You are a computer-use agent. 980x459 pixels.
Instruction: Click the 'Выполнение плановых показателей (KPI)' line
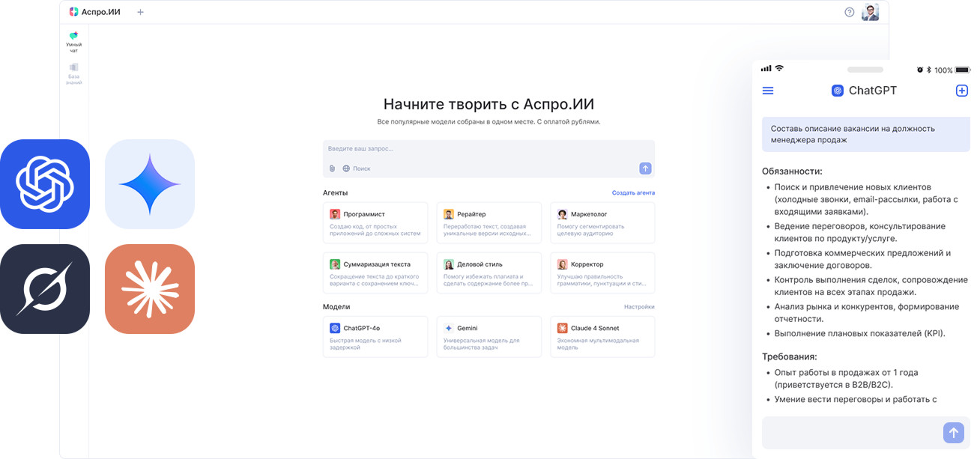(x=860, y=333)
